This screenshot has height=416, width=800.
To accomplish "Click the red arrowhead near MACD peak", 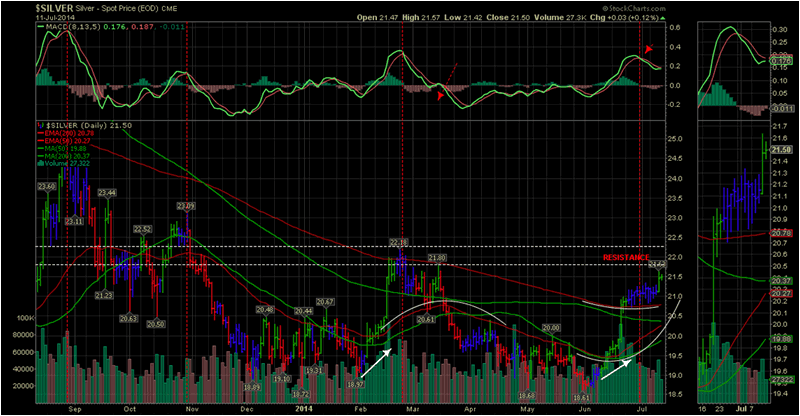I will (x=648, y=49).
